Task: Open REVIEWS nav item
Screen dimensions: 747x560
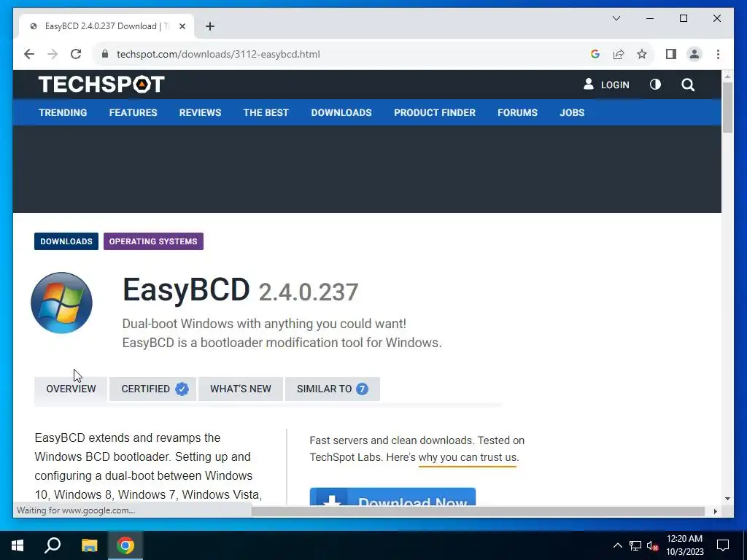Action: point(200,113)
